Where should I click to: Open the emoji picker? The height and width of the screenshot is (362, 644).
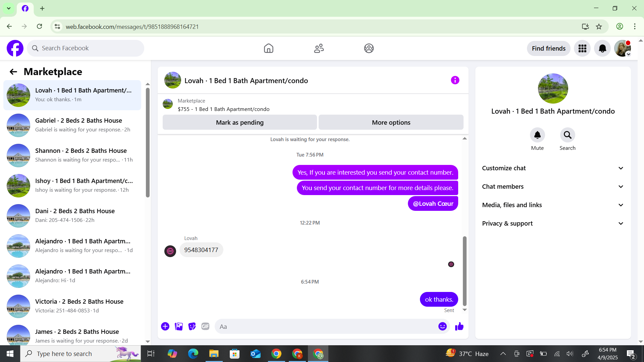click(442, 326)
